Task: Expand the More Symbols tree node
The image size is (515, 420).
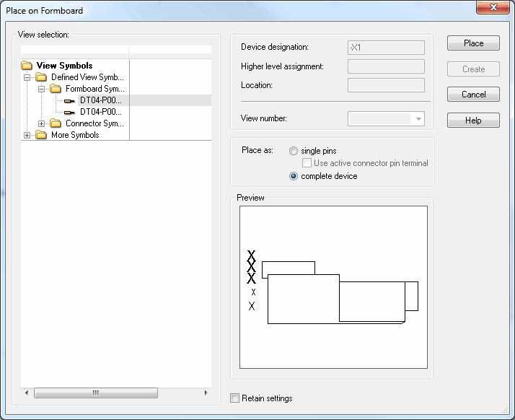Action: pos(27,135)
